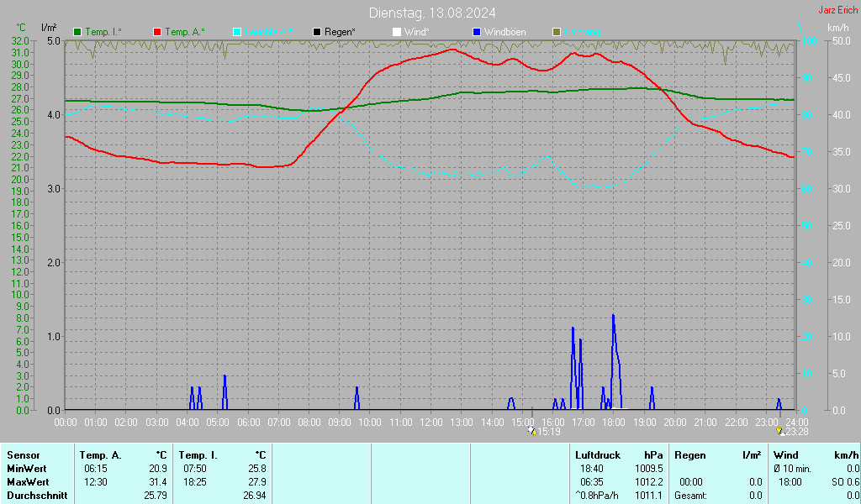Image resolution: width=861 pixels, height=504 pixels.
Task: Click the moonset icon beside 23:28
Action: pos(780,431)
